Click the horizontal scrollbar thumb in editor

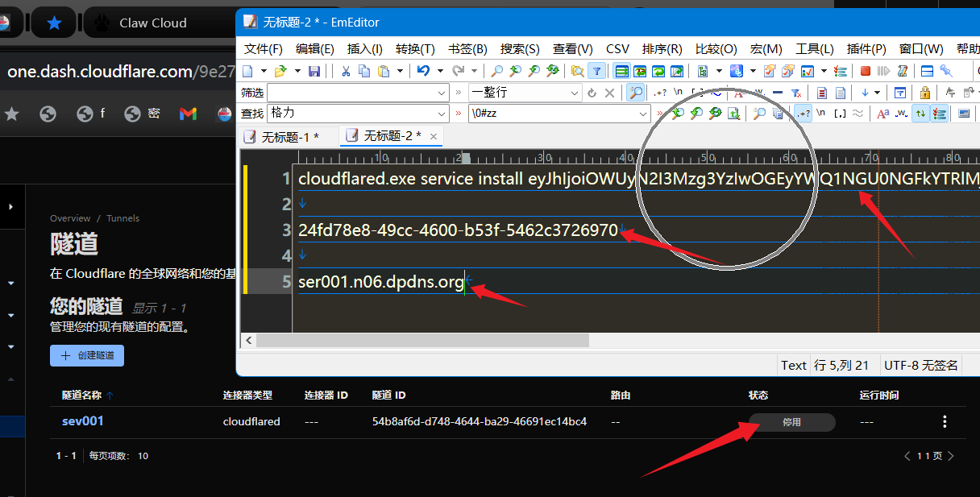click(x=422, y=341)
